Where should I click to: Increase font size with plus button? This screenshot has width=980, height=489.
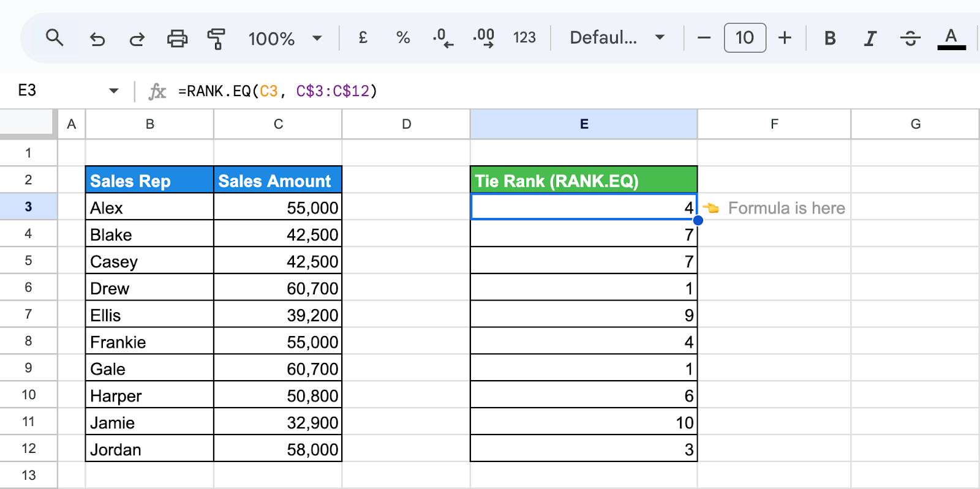tap(785, 38)
